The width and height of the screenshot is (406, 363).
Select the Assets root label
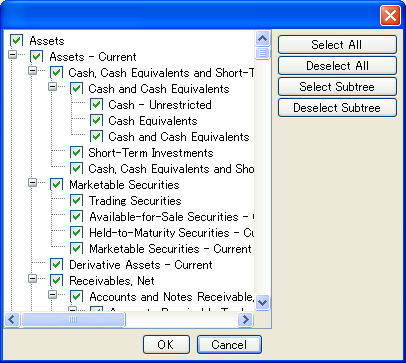[47, 41]
